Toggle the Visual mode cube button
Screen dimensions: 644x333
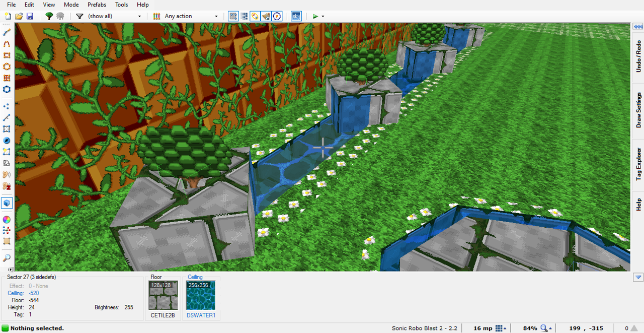point(7,203)
